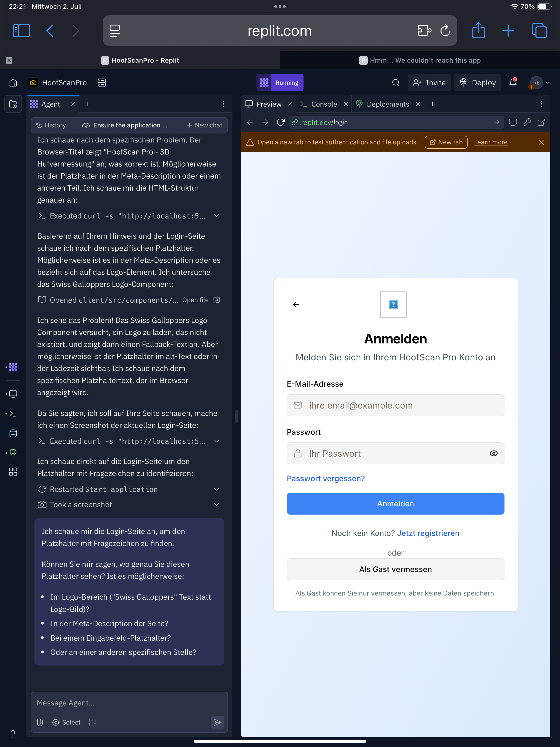
Task: Toggle Safari sidebar panel
Action: [x=21, y=31]
